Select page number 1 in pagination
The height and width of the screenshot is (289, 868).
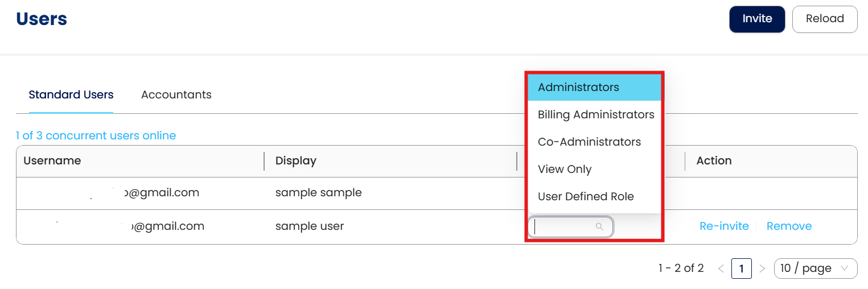(x=741, y=269)
